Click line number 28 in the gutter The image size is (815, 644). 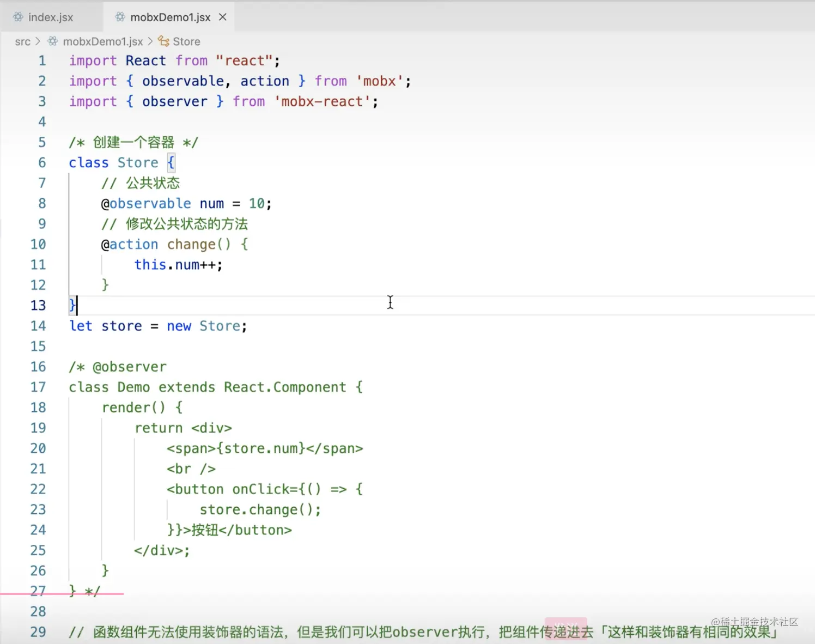[38, 612]
